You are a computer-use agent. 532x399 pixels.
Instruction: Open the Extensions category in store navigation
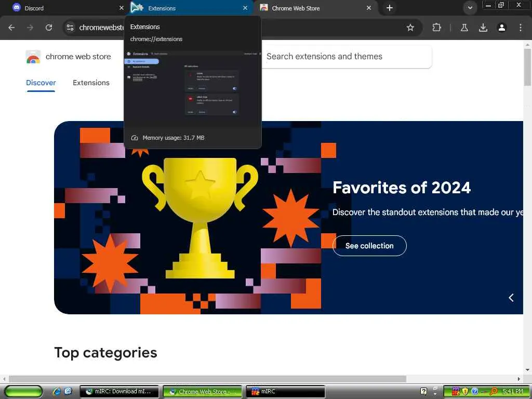91,83
